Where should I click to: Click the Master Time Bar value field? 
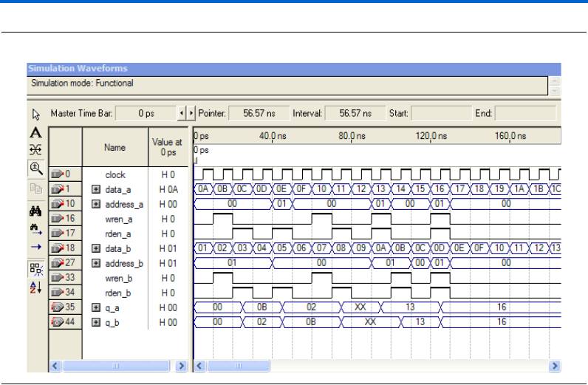point(145,114)
